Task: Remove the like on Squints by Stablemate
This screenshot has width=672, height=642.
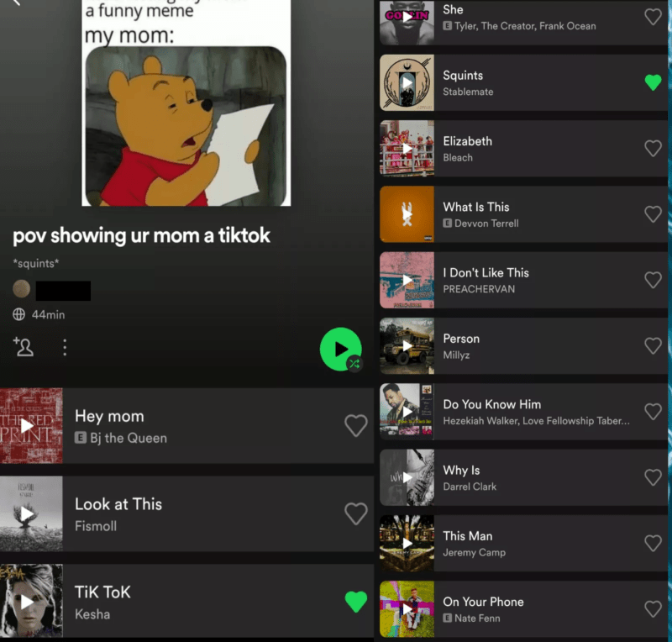Action: 653,82
